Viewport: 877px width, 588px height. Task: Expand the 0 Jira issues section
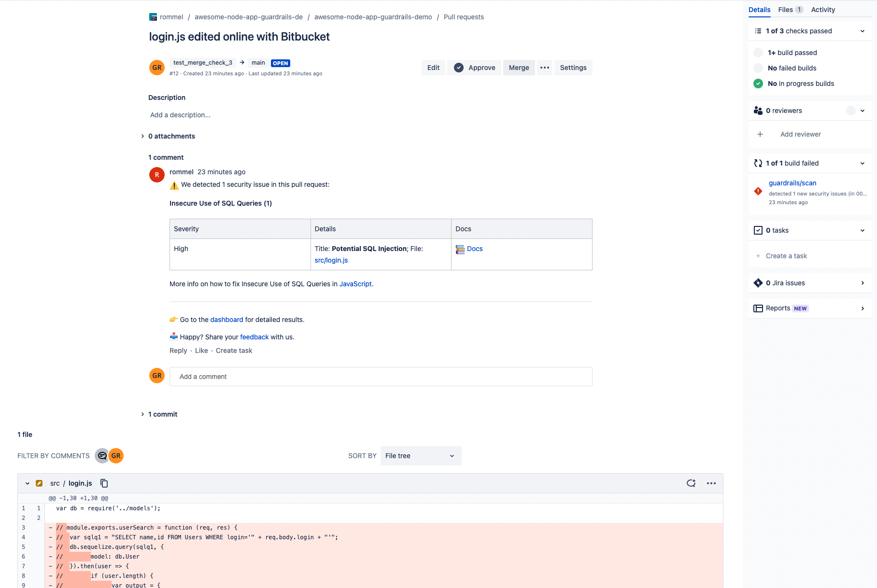[x=863, y=283]
